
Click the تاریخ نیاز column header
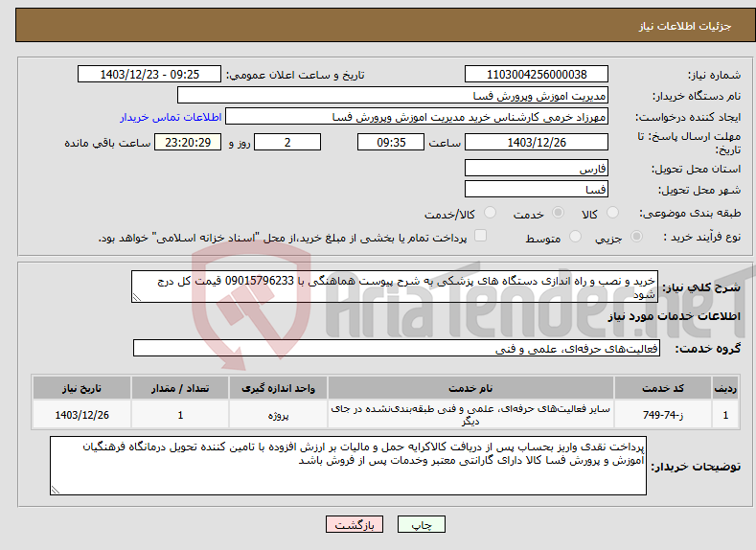(82, 388)
